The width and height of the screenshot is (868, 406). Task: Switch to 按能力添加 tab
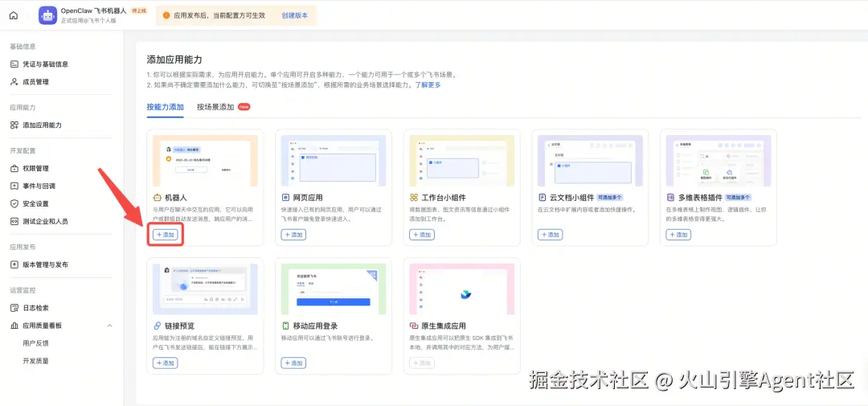click(x=165, y=107)
